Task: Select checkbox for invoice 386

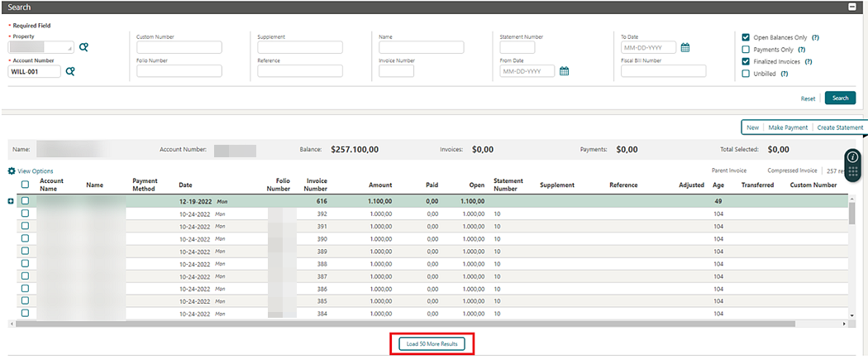Action: (25, 289)
